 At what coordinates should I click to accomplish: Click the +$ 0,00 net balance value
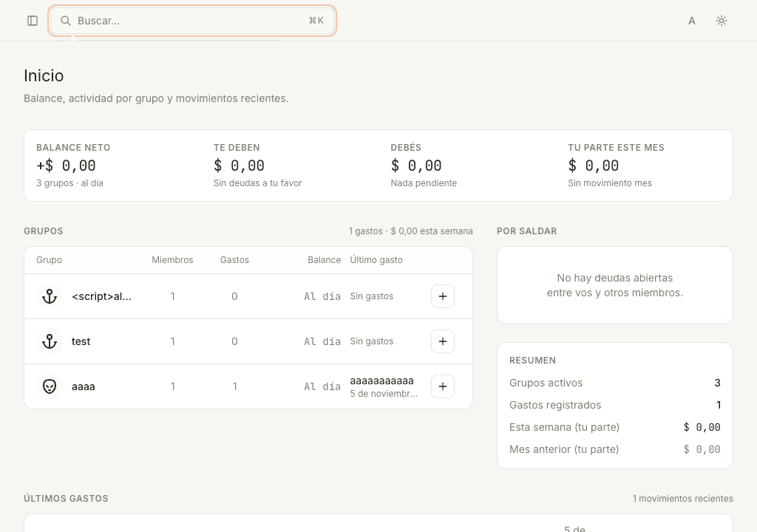66,166
